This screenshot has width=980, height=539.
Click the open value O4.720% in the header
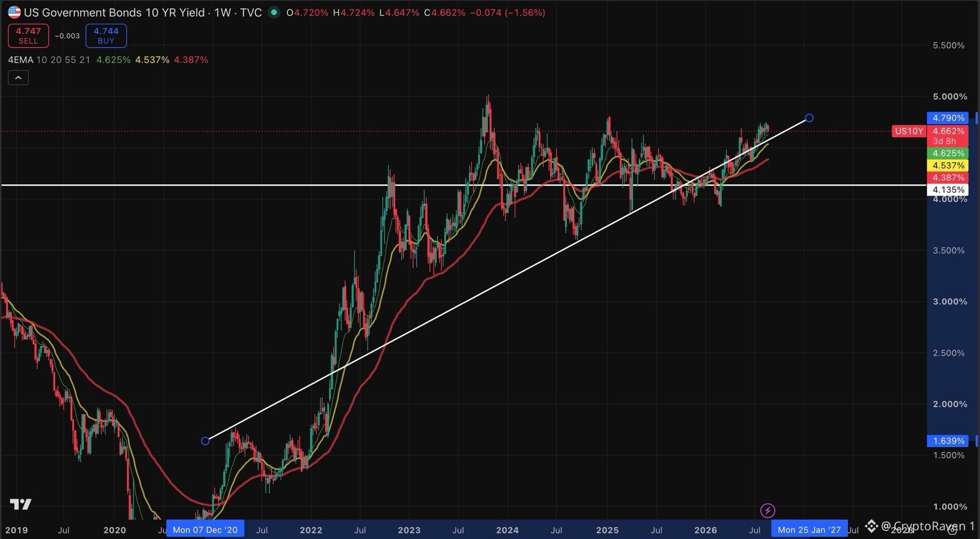coord(307,12)
